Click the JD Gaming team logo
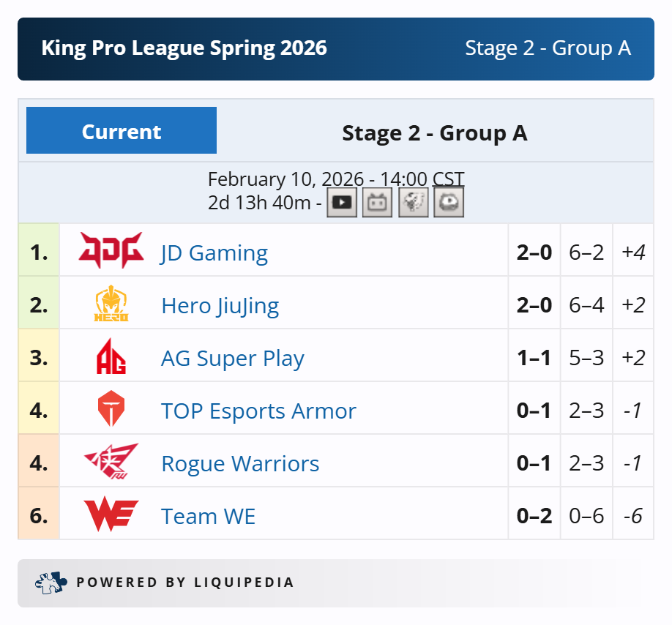Image resolution: width=672 pixels, height=625 pixels. 111,250
